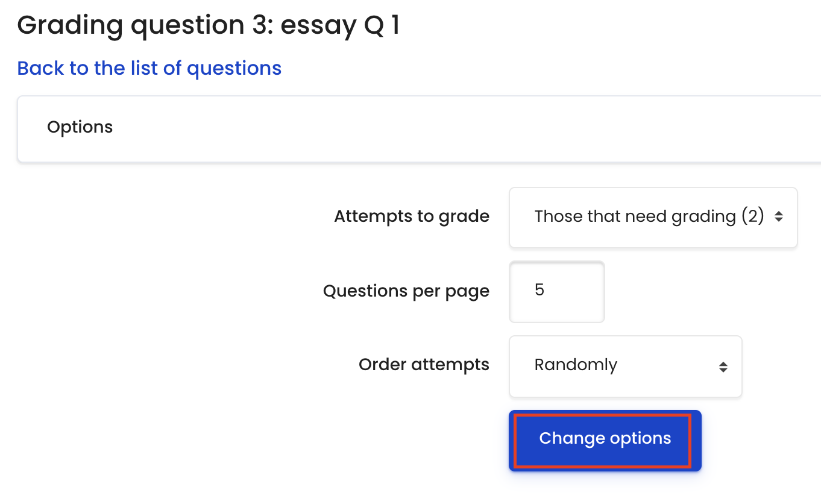
Task: Open the Order attempts dropdown
Action: coord(625,366)
